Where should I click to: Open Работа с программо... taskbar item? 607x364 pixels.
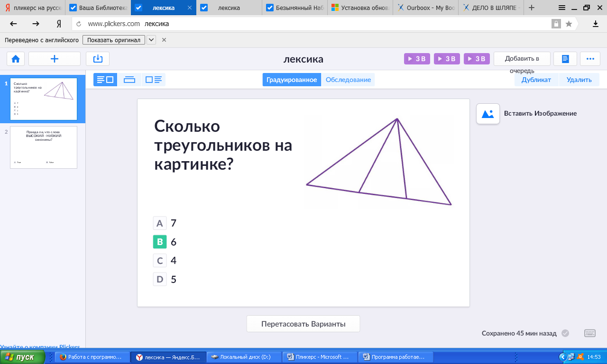coord(92,357)
